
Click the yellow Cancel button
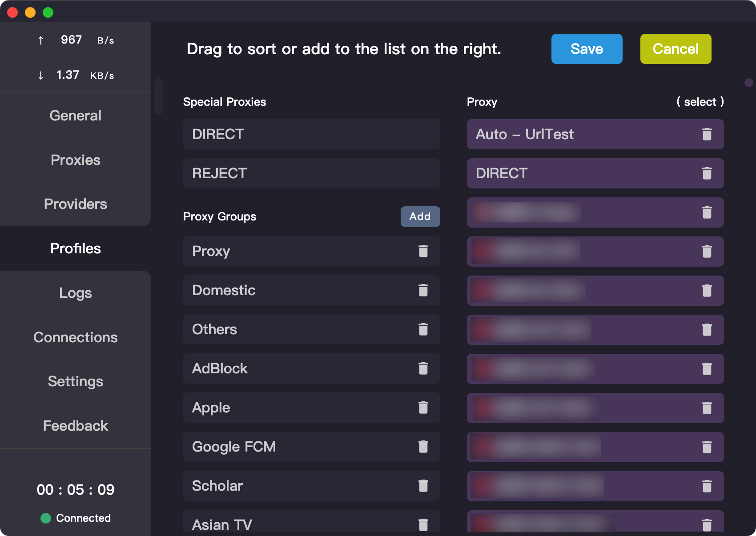[x=676, y=49]
